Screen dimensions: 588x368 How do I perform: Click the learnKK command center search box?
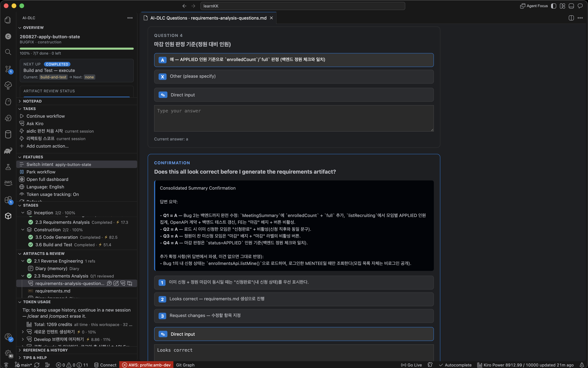click(302, 6)
